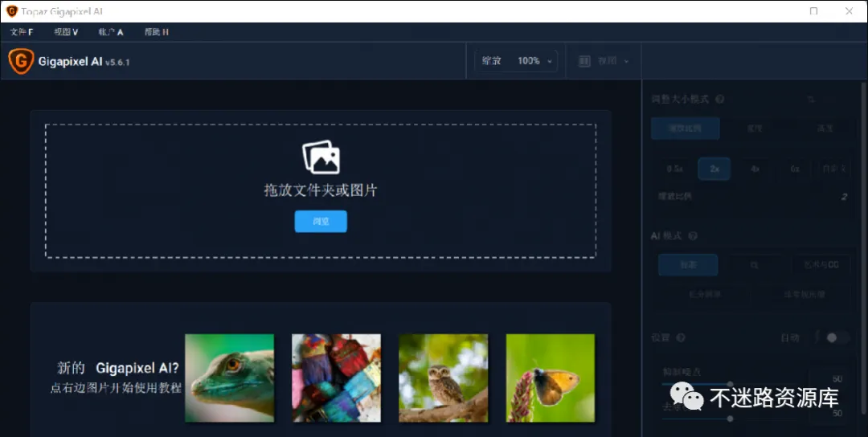The width and height of the screenshot is (868, 437).
Task: Click the 抑制噪点 value field showing 50
Action: tap(837, 379)
